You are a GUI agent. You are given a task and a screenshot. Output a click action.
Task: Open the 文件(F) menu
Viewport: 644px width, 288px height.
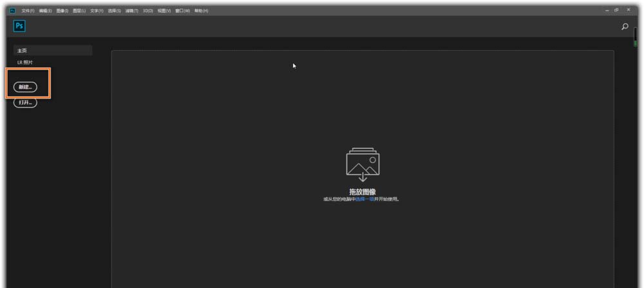pos(28,11)
